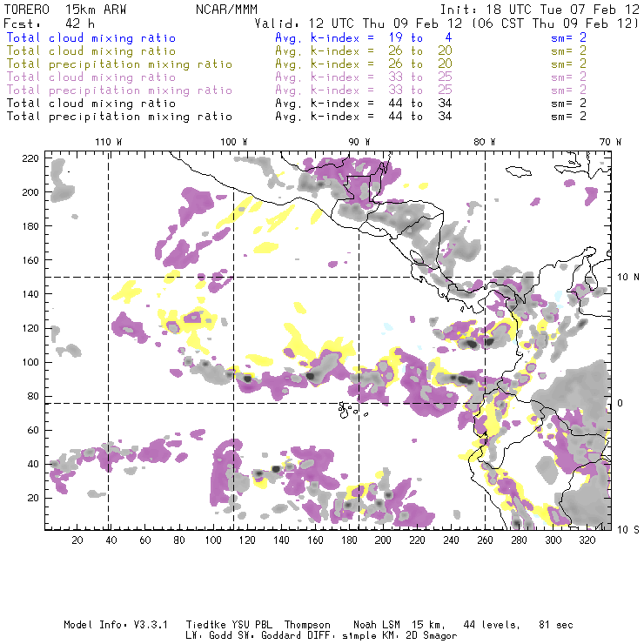Click the "100 W" longitude label
Screen dimensions: 644x644
click(x=234, y=142)
